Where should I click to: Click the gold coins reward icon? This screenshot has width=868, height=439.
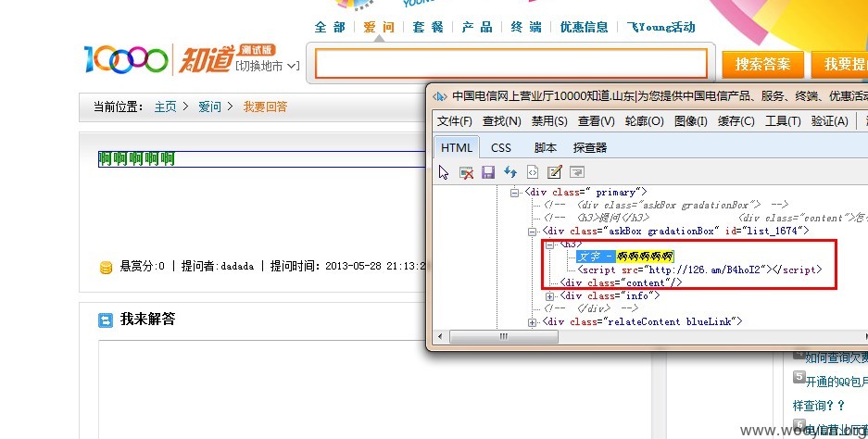coord(106,268)
